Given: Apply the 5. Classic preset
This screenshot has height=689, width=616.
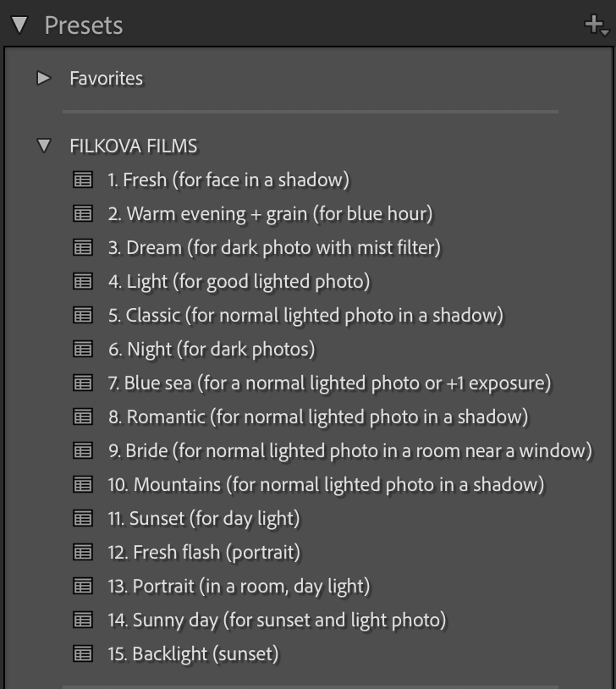Looking at the screenshot, I should [305, 315].
